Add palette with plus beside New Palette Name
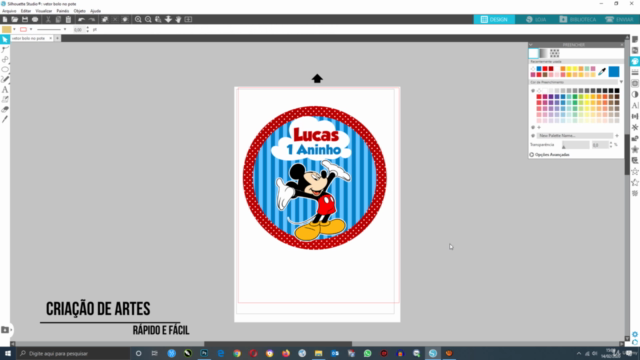 pyautogui.click(x=617, y=136)
